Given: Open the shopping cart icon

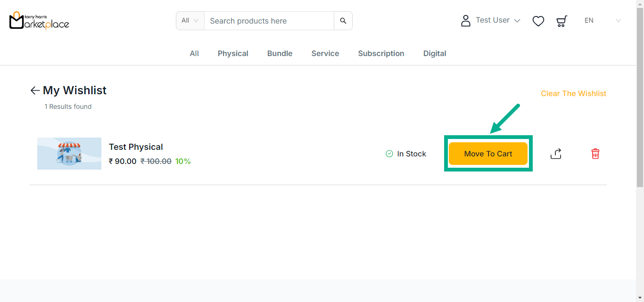Looking at the screenshot, I should pyautogui.click(x=561, y=21).
